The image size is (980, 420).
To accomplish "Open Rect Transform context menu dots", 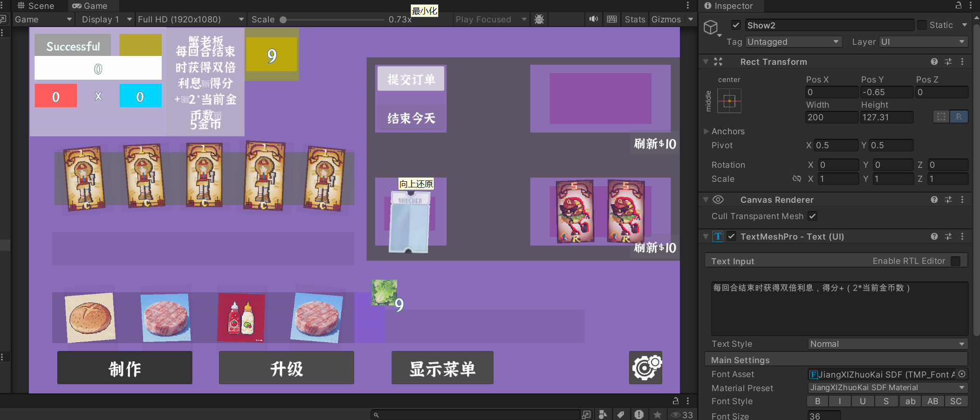I will point(962,62).
